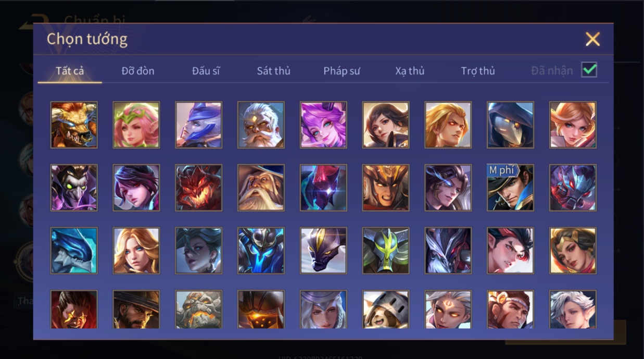This screenshot has height=359, width=644.
Task: Select the orange lion beast hero
Action: click(74, 125)
